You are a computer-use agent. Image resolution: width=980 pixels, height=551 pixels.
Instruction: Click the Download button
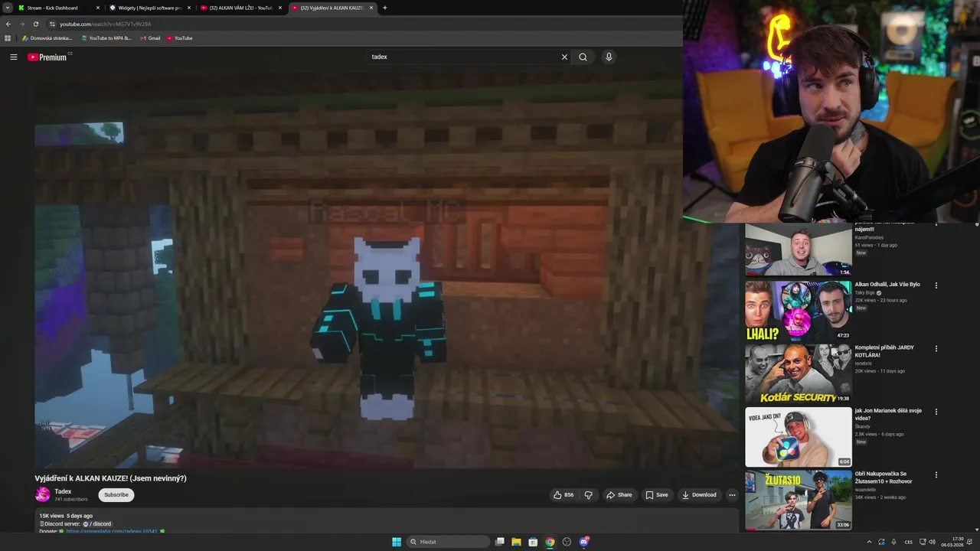(x=699, y=495)
